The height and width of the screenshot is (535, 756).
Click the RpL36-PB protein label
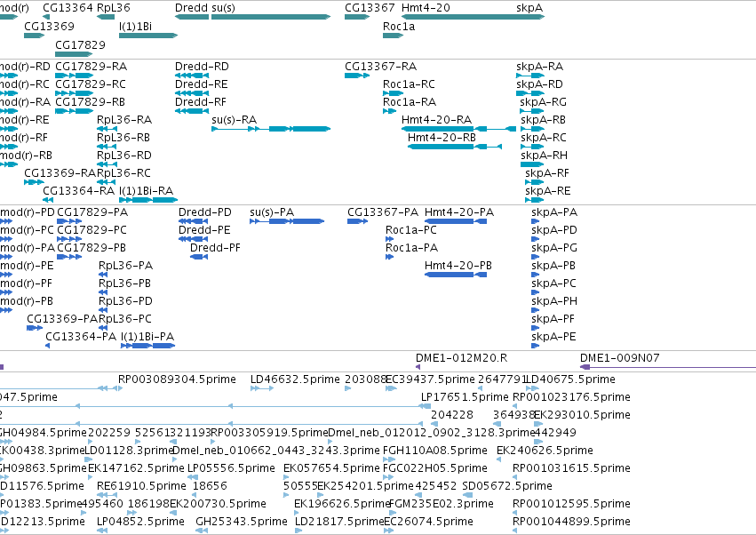tap(125, 283)
